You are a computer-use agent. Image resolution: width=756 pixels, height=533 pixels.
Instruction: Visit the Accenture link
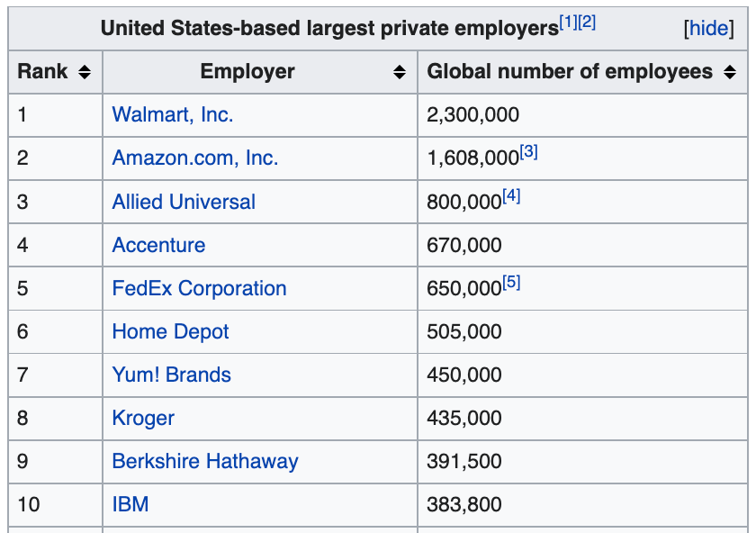158,245
